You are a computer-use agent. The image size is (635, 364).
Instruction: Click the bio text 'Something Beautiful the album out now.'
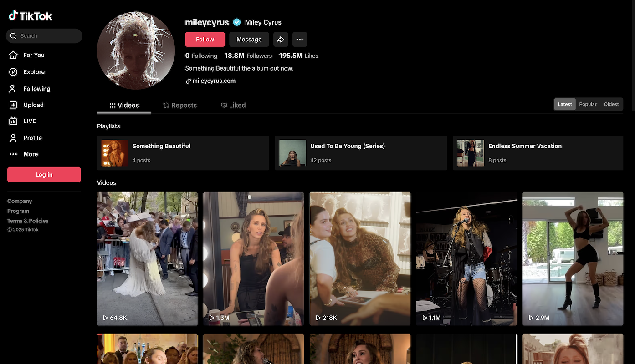[x=239, y=68]
